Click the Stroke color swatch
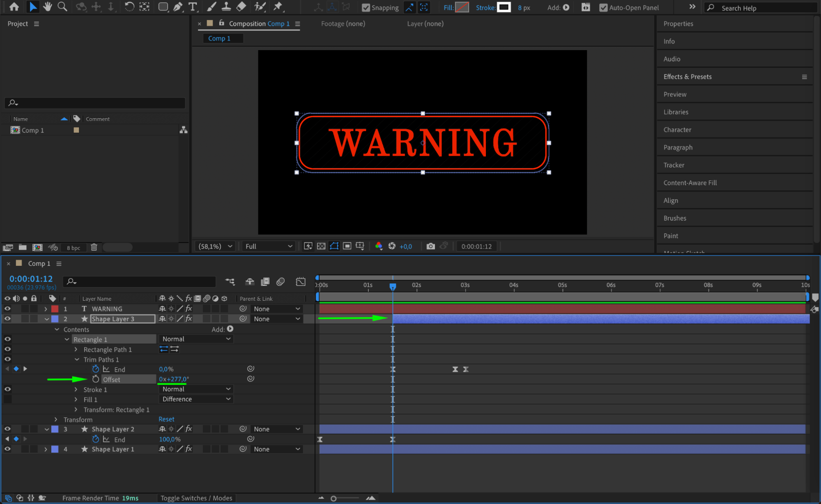Screen dimensions: 821x504 (504, 7)
